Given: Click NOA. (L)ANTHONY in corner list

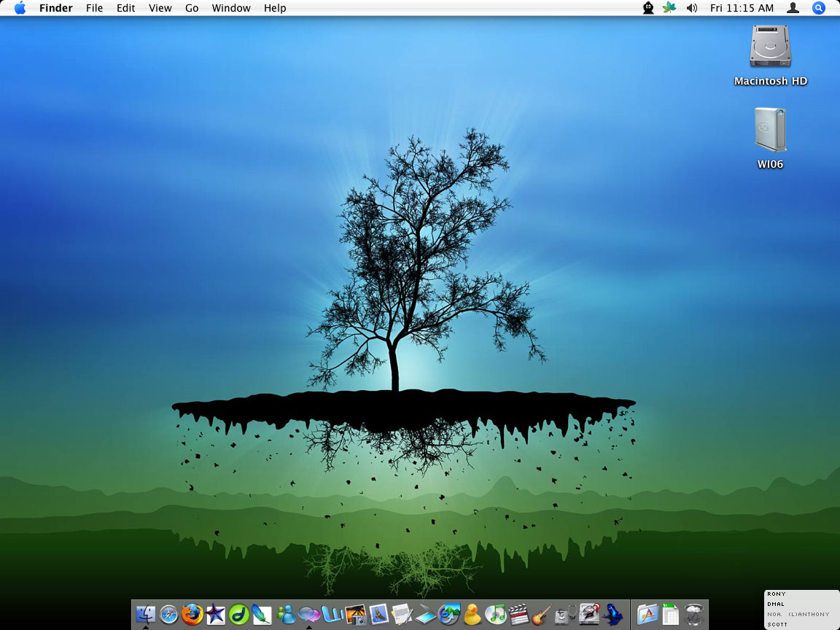Looking at the screenshot, I should tap(798, 615).
